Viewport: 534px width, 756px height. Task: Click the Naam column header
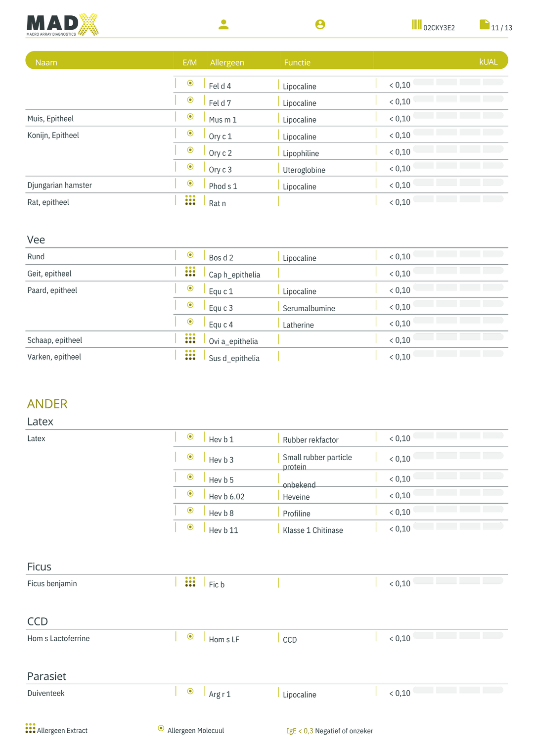pos(46,62)
